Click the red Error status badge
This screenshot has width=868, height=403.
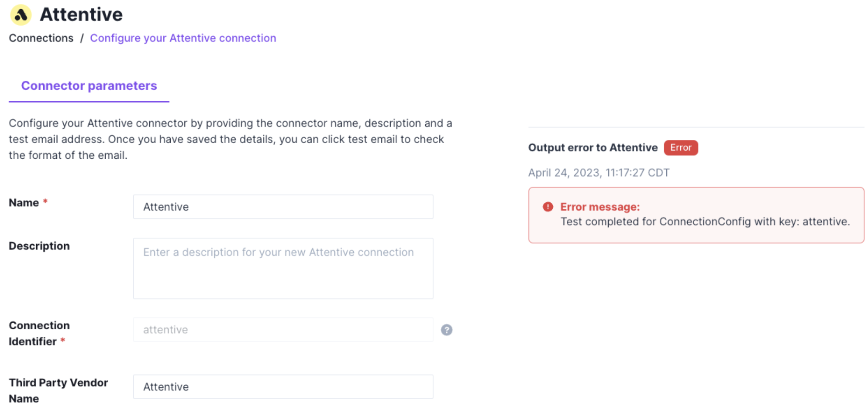click(680, 148)
